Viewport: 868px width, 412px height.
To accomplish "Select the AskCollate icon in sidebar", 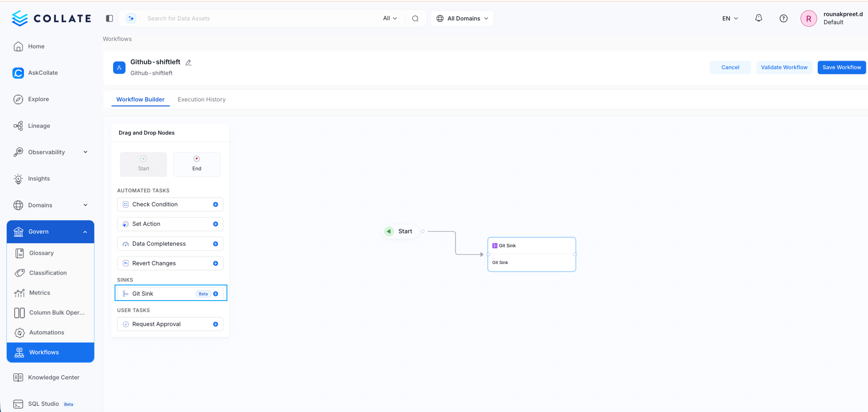I will tap(18, 73).
